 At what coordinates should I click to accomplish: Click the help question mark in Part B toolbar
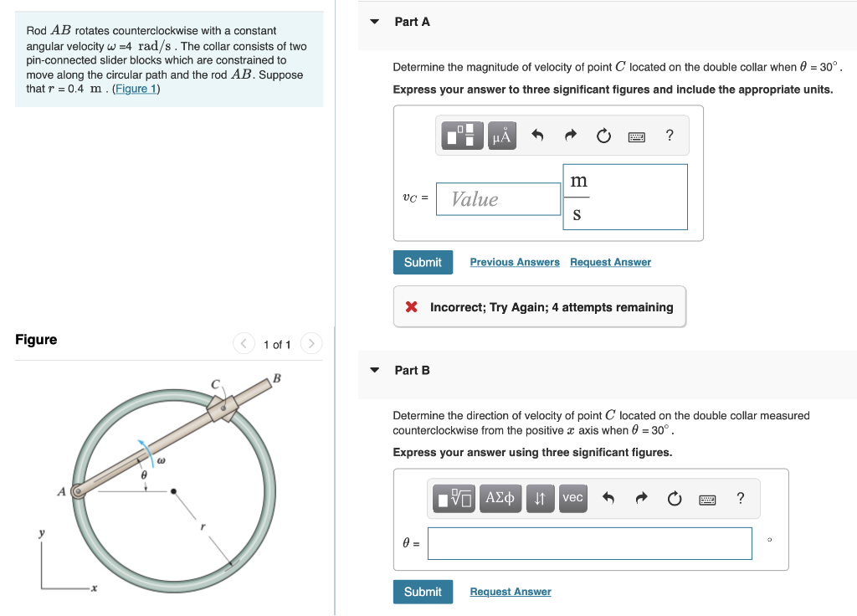pyautogui.click(x=740, y=497)
